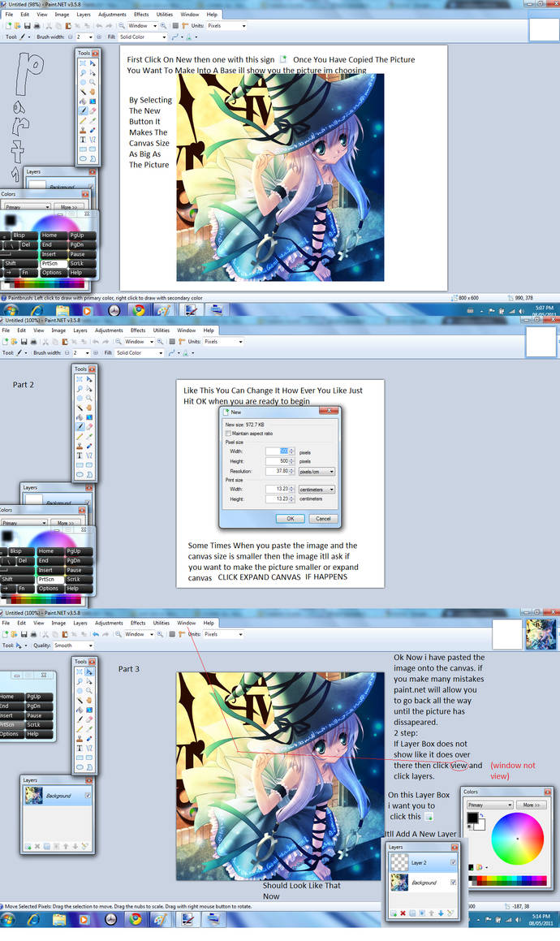The height and width of the screenshot is (941, 560).
Task: Click More >> in Part 3 Colors panel
Action: coord(532,805)
